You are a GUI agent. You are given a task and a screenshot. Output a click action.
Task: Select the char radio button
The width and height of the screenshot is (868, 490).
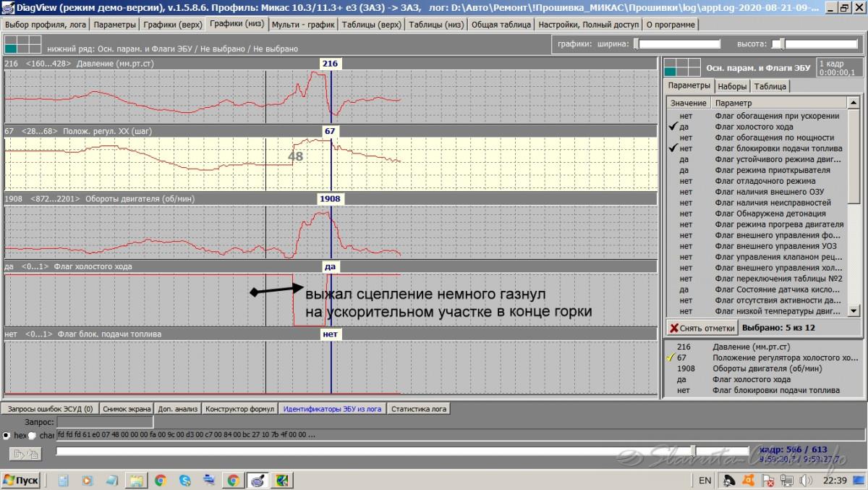33,435
